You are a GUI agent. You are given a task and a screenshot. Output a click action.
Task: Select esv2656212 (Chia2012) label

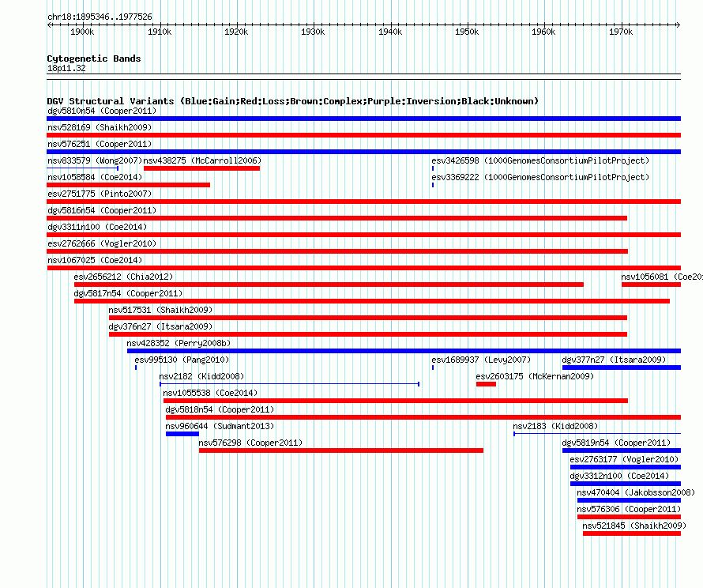point(123,277)
